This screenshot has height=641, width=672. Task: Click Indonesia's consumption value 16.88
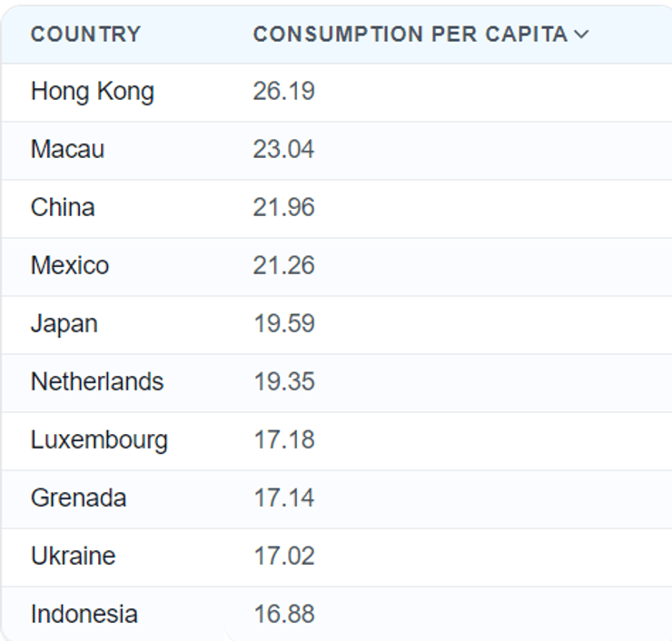click(x=283, y=615)
